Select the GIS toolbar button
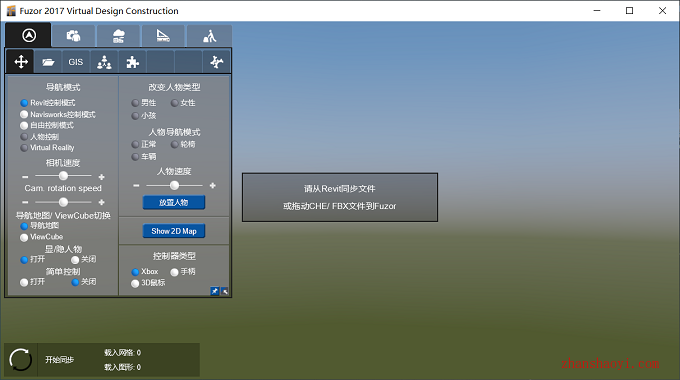 click(x=75, y=62)
